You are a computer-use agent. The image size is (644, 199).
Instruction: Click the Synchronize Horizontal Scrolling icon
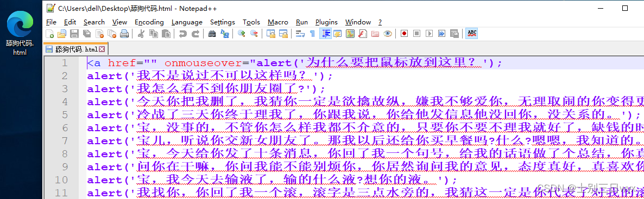pos(283,34)
